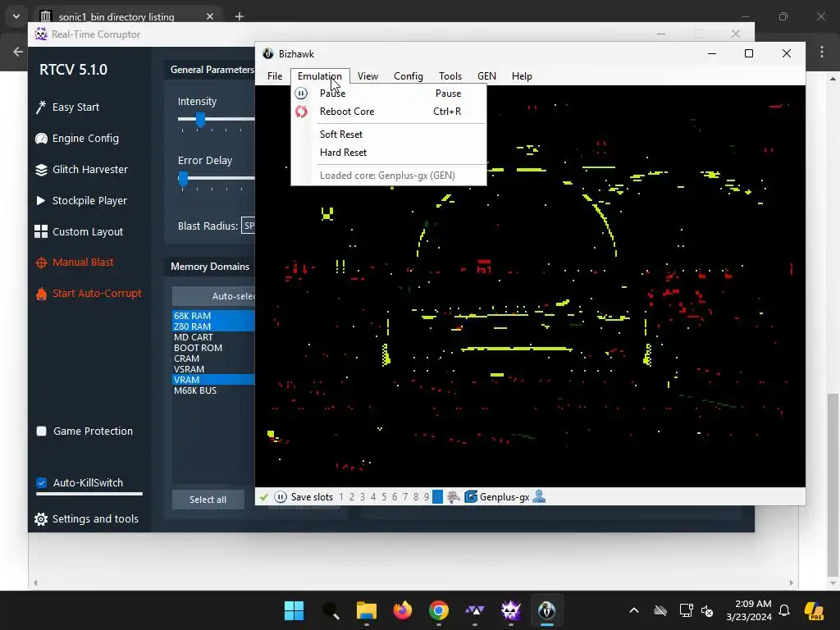Viewport: 840px width, 630px height.
Task: Click the Start Auto-Corrupt flame icon
Action: [41, 294]
